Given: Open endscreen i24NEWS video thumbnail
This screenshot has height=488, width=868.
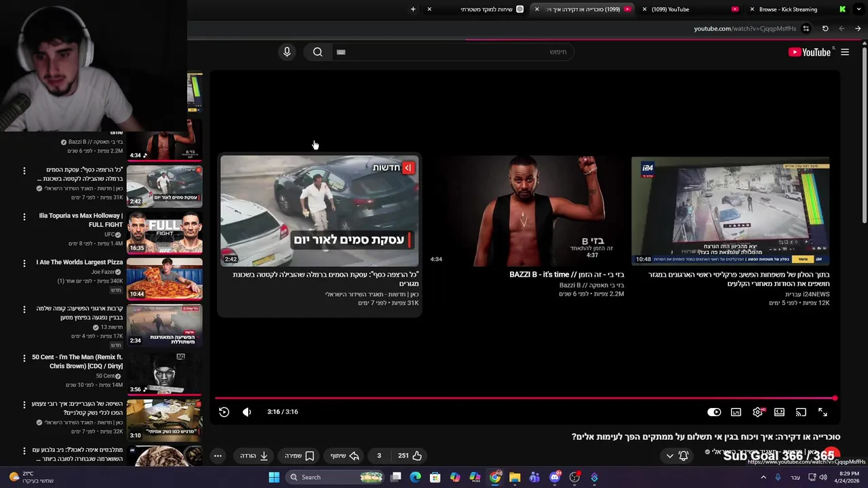Looking at the screenshot, I should coord(731,211).
